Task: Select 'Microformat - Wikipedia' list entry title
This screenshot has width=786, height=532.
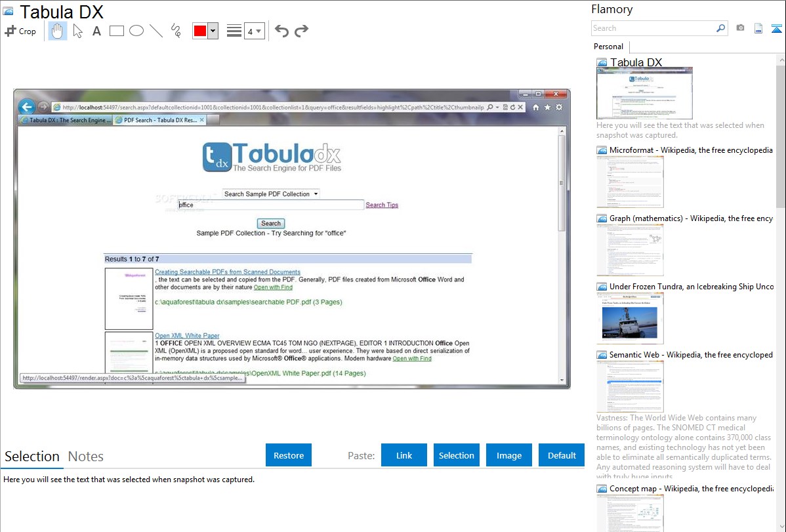Action: tap(691, 150)
